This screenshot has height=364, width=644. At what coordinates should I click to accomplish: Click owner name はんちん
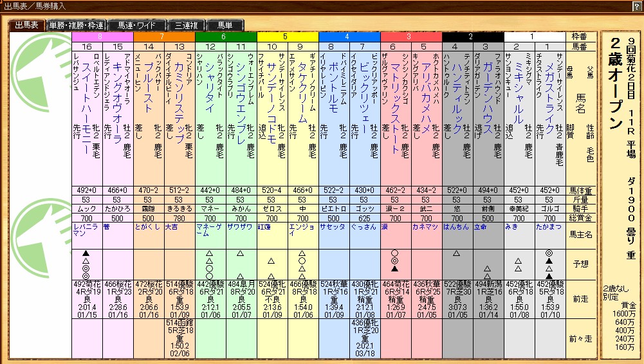point(456,227)
